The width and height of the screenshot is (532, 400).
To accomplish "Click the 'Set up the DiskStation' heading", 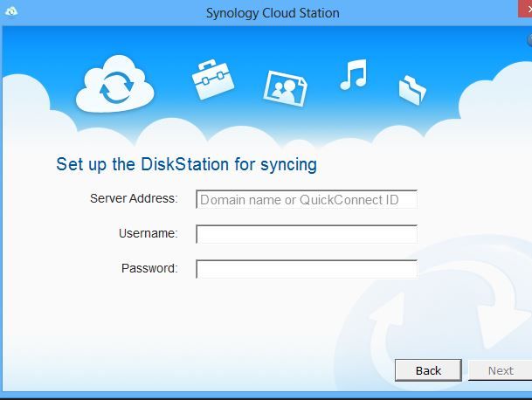I will pyautogui.click(x=186, y=164).
